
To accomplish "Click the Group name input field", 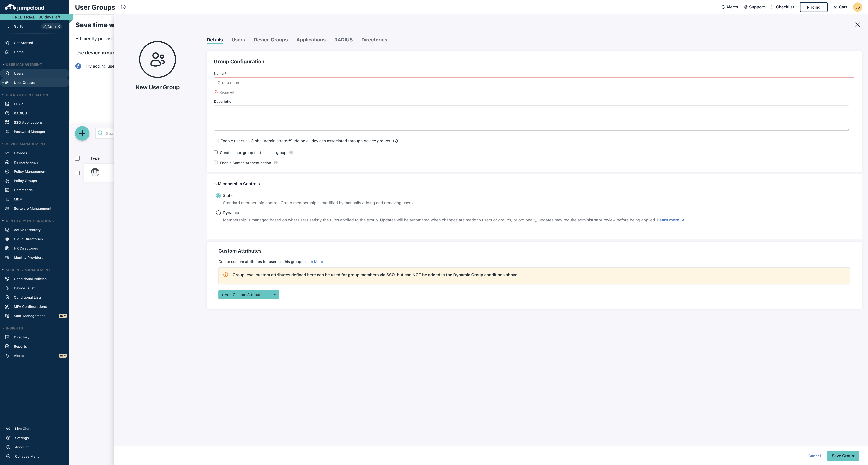I will pos(534,83).
